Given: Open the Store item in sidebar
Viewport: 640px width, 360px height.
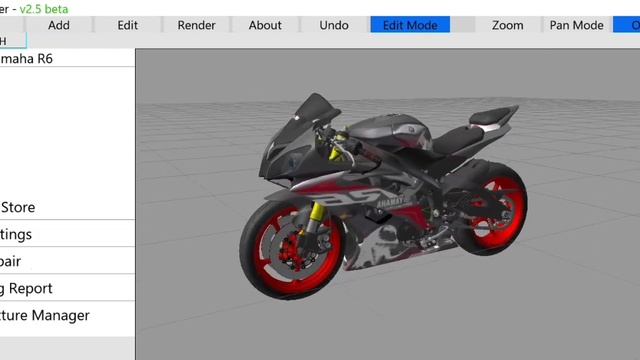Looking at the screenshot, I should (x=67, y=207).
